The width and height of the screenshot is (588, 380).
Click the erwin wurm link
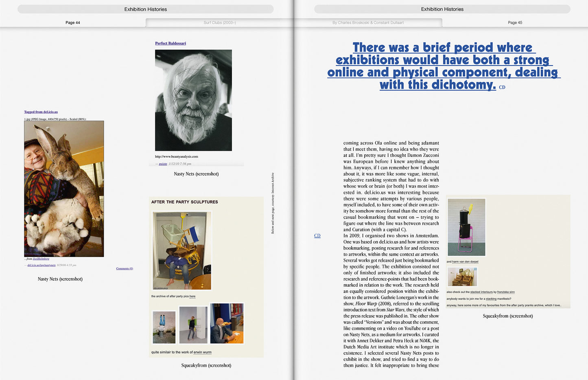(x=202, y=352)
